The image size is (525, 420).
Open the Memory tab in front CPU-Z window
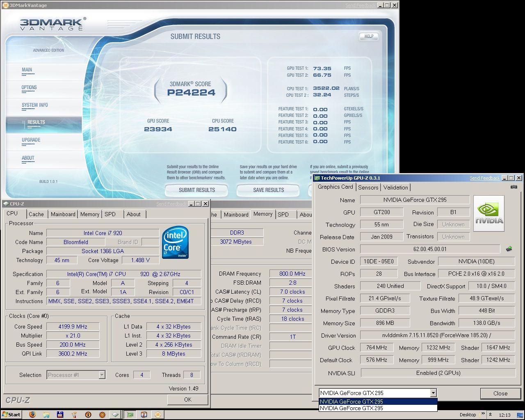coord(90,214)
